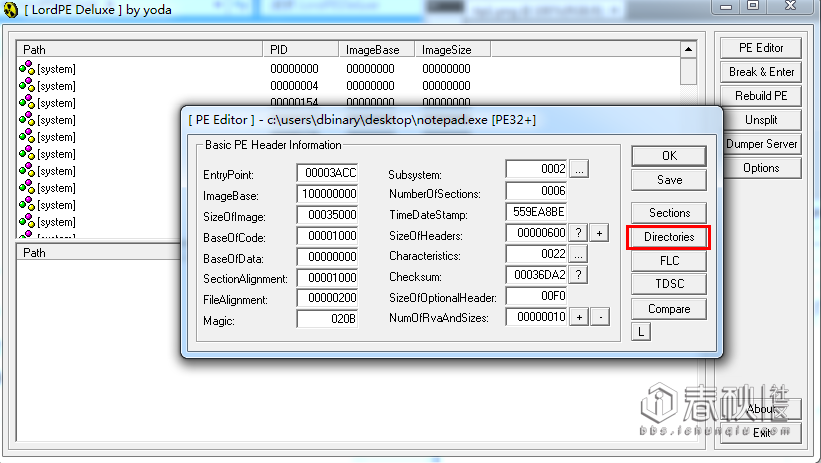This screenshot has height=463, width=821.
Task: Edit the SectionAlignment field
Action: (x=327, y=278)
